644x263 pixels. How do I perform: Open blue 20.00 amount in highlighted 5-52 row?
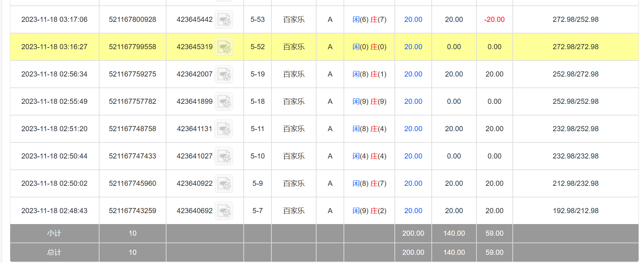(x=413, y=47)
